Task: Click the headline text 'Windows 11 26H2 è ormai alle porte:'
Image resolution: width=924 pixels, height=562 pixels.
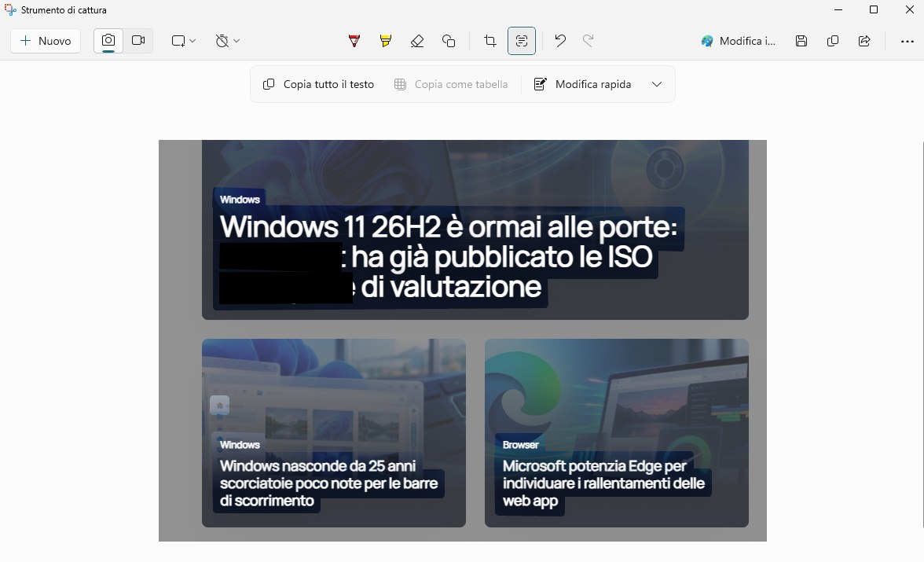Action: (x=449, y=226)
